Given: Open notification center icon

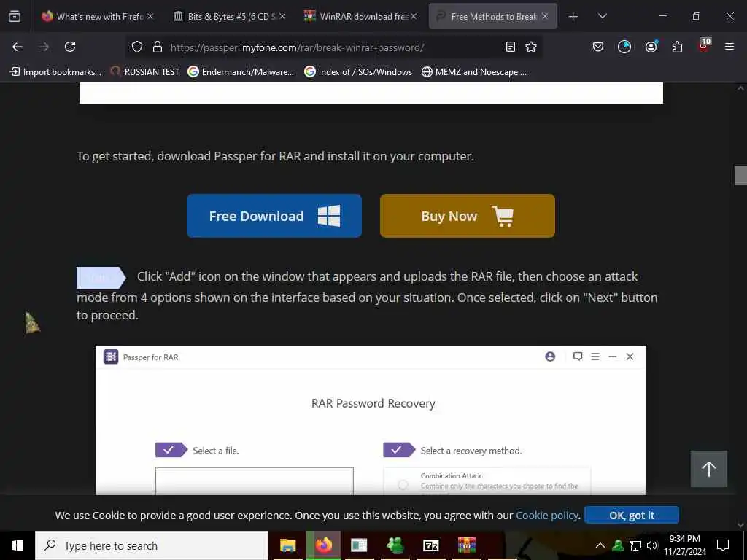Looking at the screenshot, I should pos(723,545).
